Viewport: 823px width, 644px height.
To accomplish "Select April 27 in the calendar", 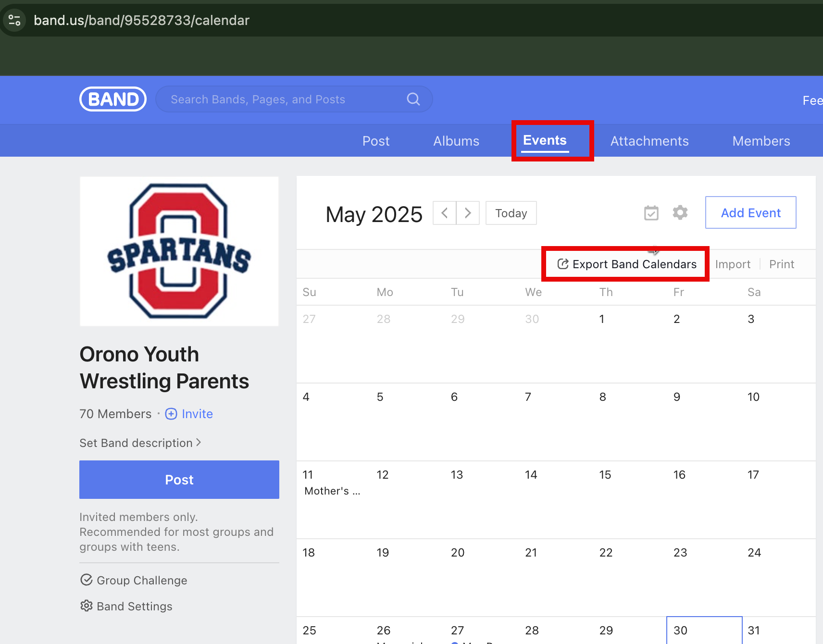I will pyautogui.click(x=334, y=344).
